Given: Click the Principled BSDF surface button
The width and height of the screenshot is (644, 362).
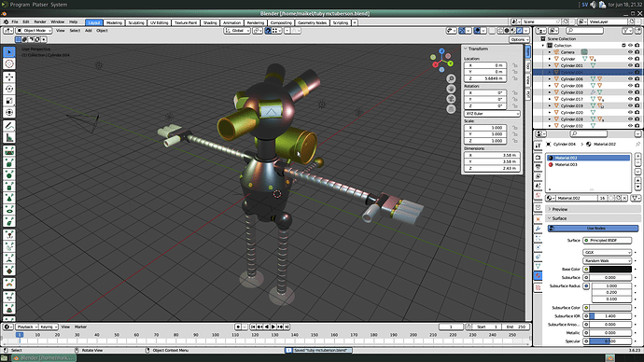Looking at the screenshot, I should tap(607, 241).
